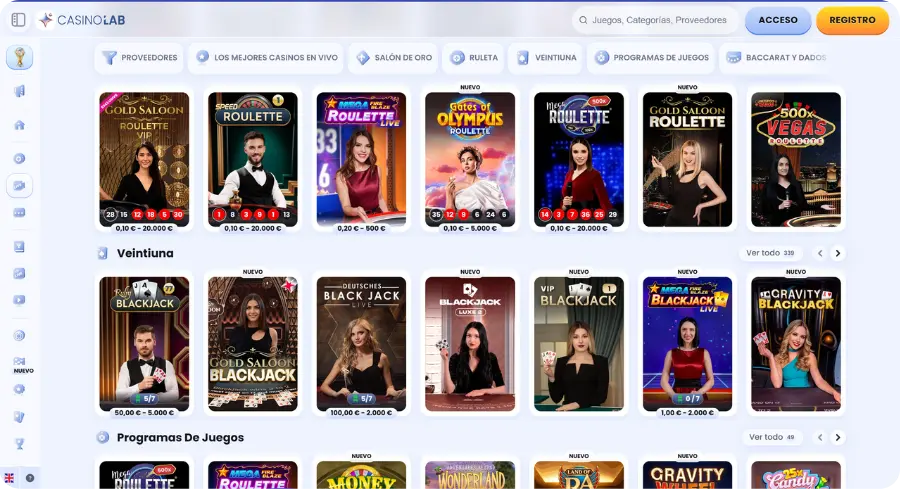The image size is (900, 489).
Task: Open Gravity Wheel game show card
Action: pyautogui.click(x=687, y=475)
